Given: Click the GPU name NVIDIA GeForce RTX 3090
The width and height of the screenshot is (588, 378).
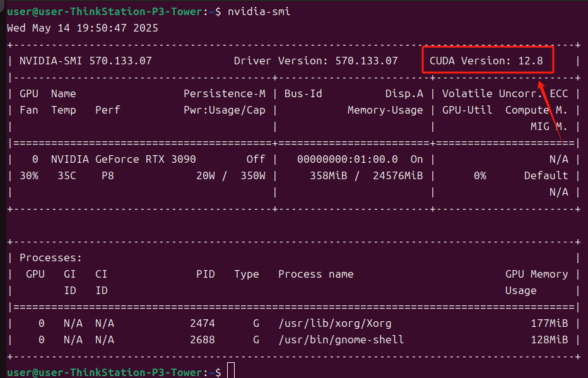Looking at the screenshot, I should 124,160.
